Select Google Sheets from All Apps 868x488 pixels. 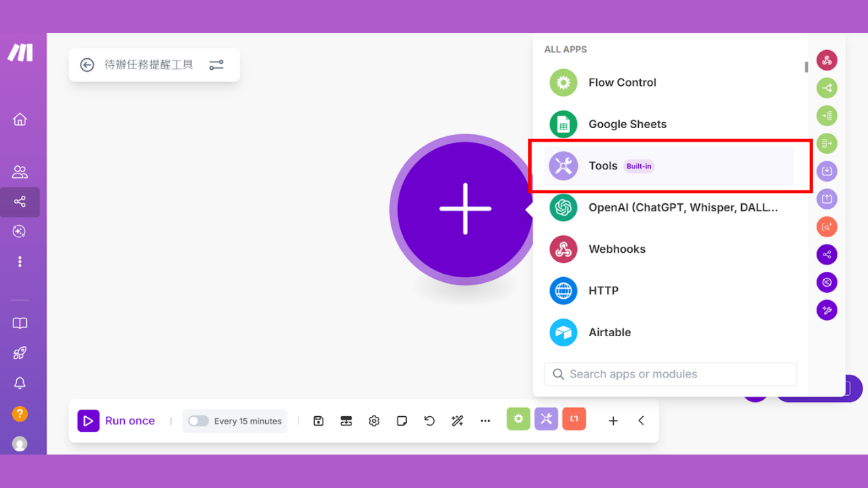tap(669, 124)
